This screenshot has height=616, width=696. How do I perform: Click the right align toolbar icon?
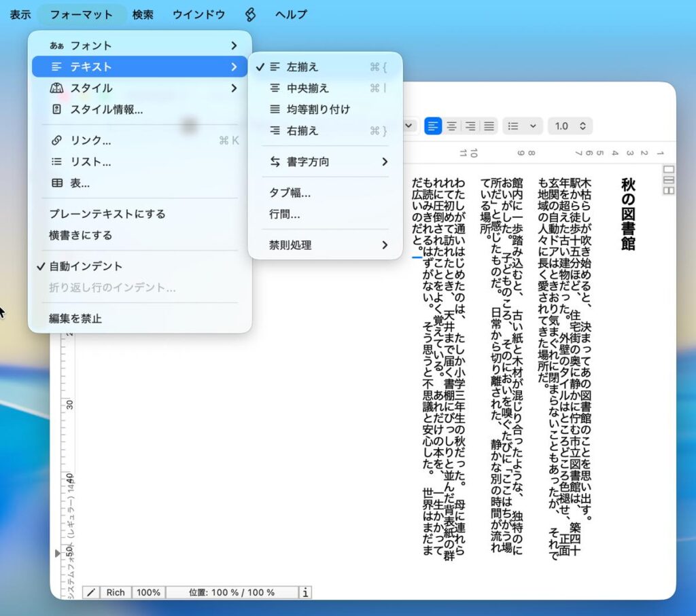point(470,126)
